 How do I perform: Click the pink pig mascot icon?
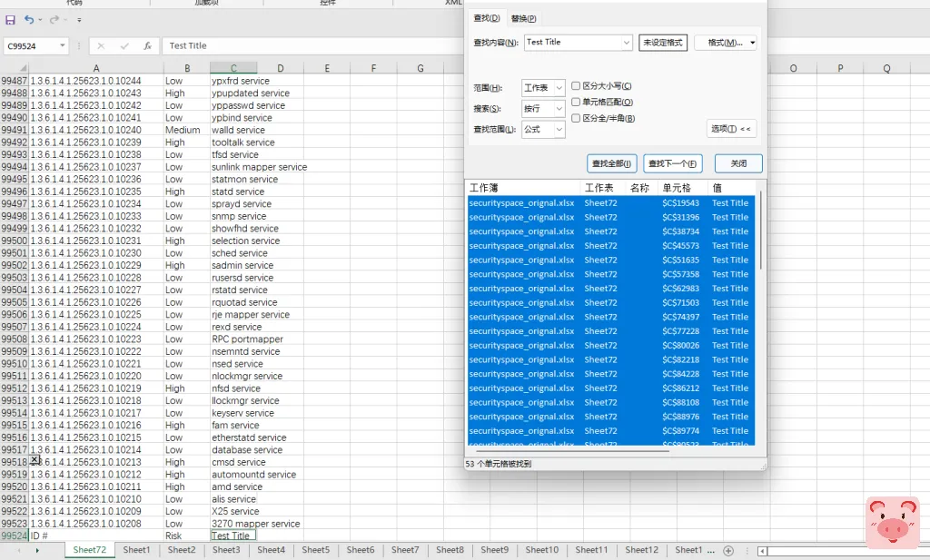click(893, 522)
